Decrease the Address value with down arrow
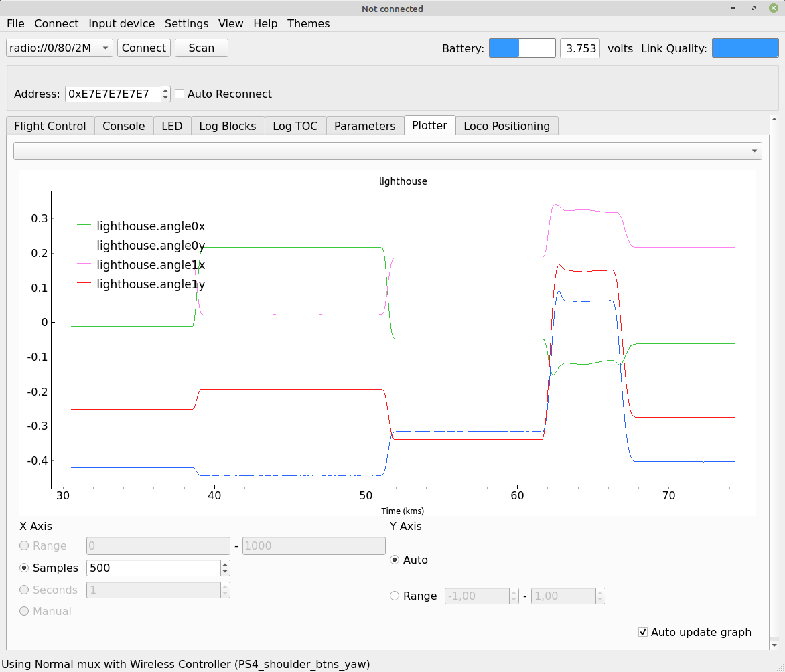This screenshot has width=785, height=672. coord(165,98)
